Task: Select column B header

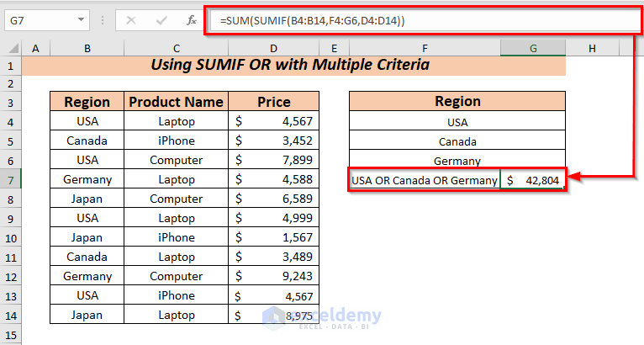Action: coord(87,49)
